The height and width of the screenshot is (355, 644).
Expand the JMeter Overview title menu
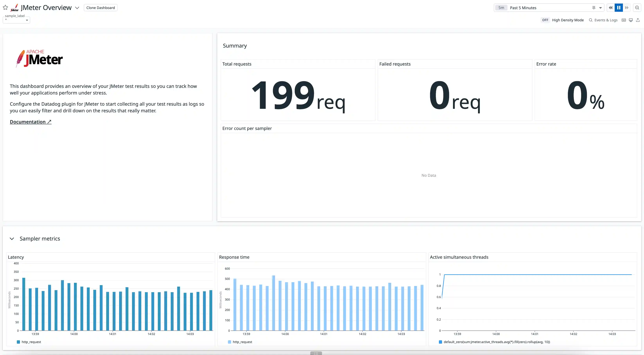[77, 8]
